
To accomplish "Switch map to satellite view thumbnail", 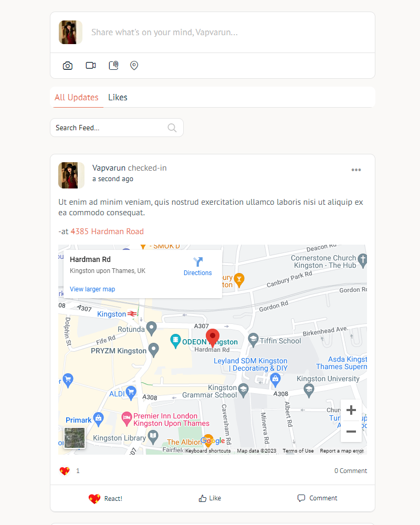I will point(74,438).
